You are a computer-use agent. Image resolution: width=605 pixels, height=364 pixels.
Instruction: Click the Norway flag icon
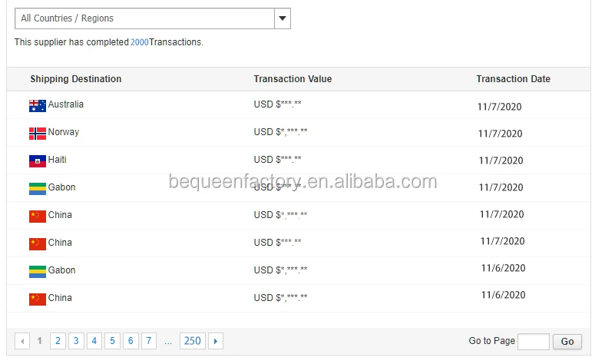pos(37,133)
